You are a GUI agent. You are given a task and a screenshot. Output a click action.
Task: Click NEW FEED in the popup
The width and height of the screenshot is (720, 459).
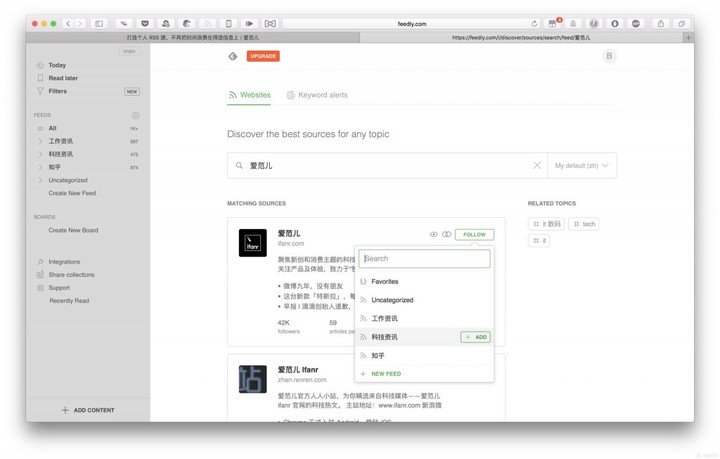(381, 374)
